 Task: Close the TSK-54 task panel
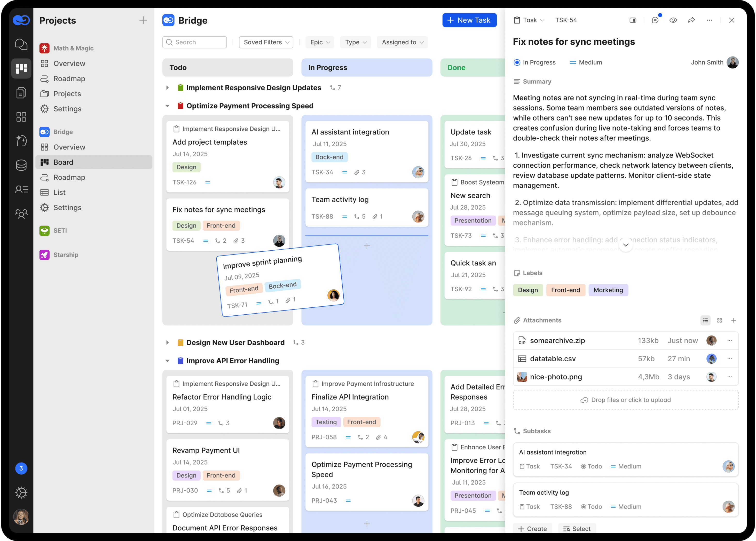click(732, 20)
